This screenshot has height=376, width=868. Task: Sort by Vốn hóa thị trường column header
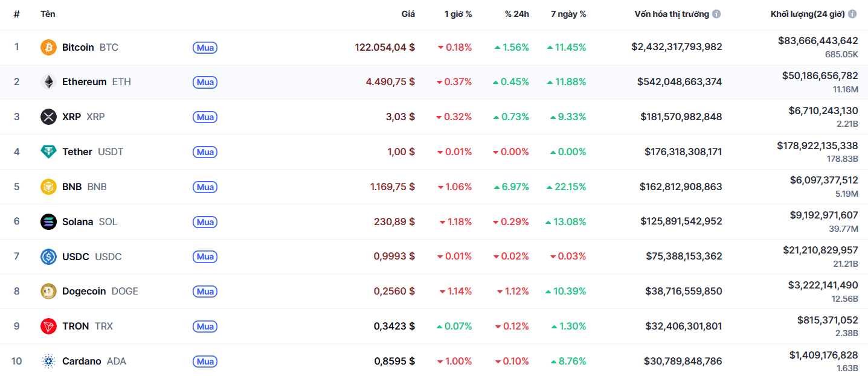(672, 14)
